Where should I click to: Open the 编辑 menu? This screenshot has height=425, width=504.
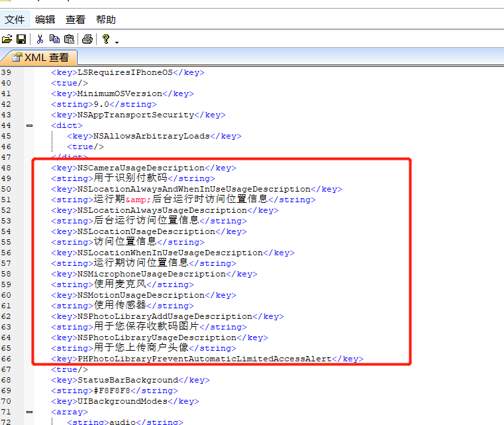click(45, 20)
